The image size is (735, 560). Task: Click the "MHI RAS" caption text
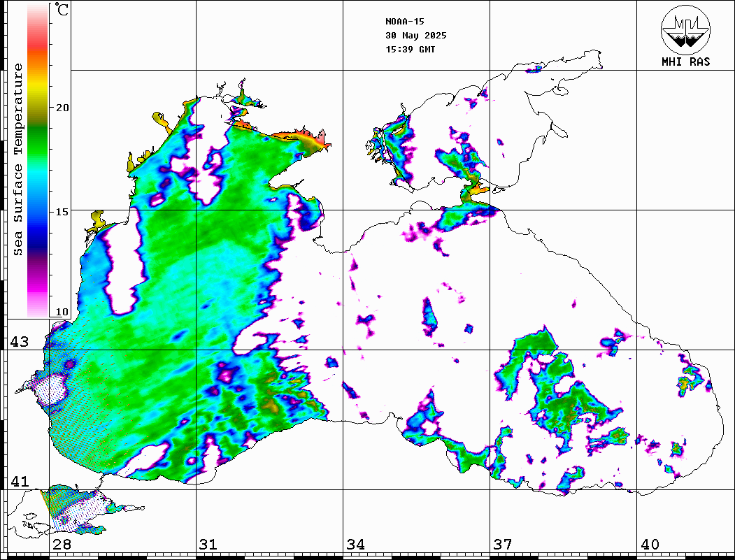point(686,62)
